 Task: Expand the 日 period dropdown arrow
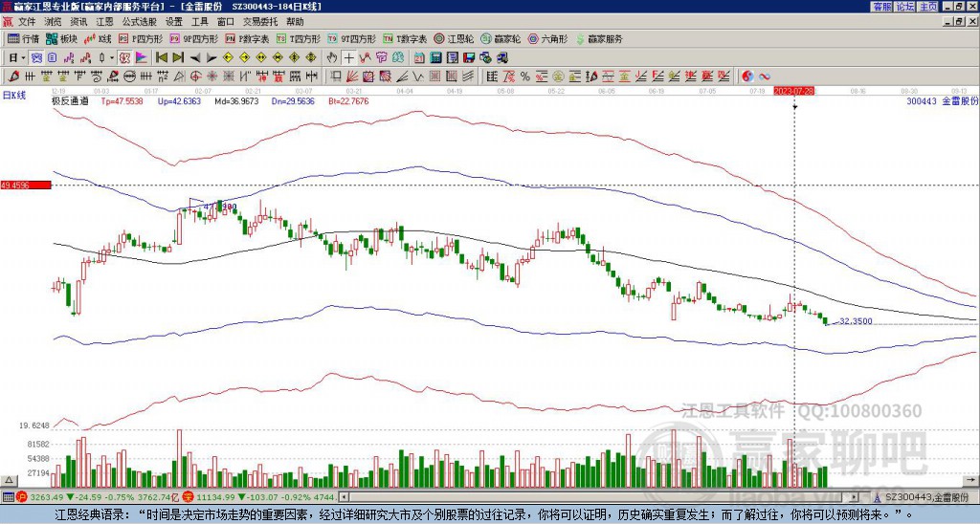pos(23,58)
